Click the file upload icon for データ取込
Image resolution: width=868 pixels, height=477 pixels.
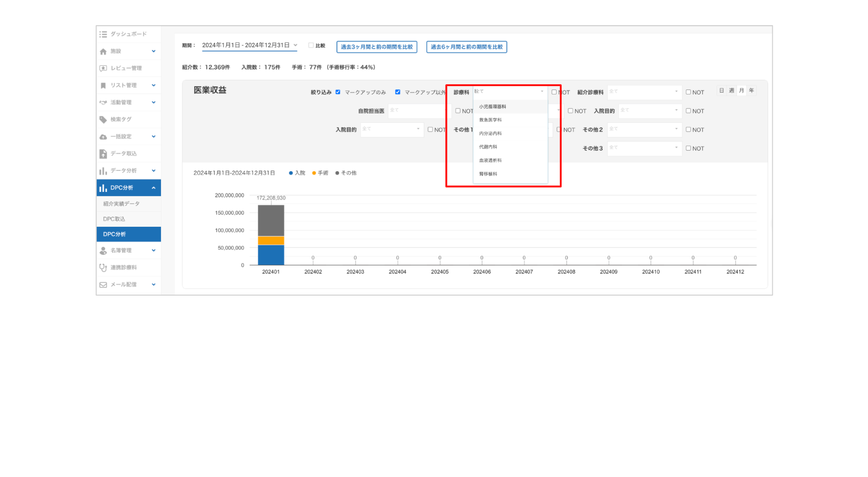coord(103,154)
